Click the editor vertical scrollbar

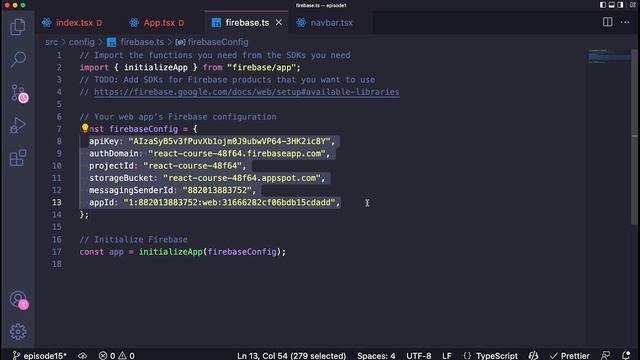634,137
